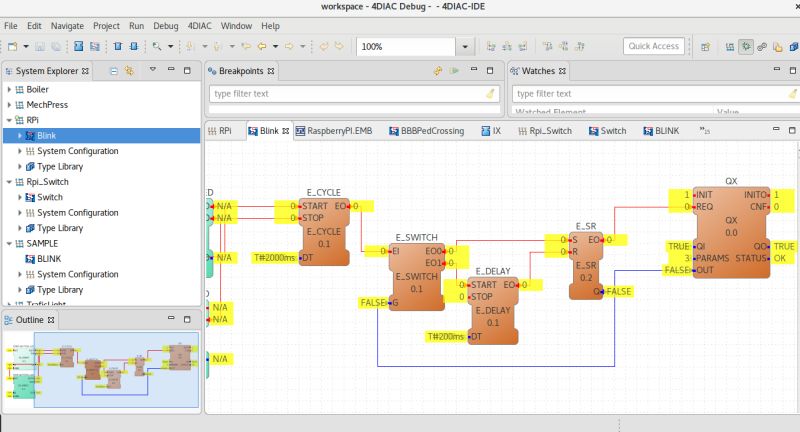Click the Save All toolbar icon

[x=56, y=46]
